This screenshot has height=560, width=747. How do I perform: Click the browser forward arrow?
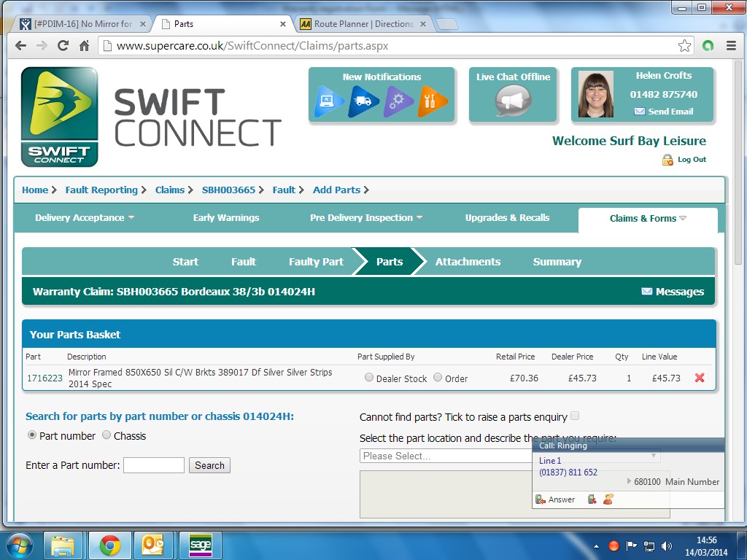pos(42,46)
